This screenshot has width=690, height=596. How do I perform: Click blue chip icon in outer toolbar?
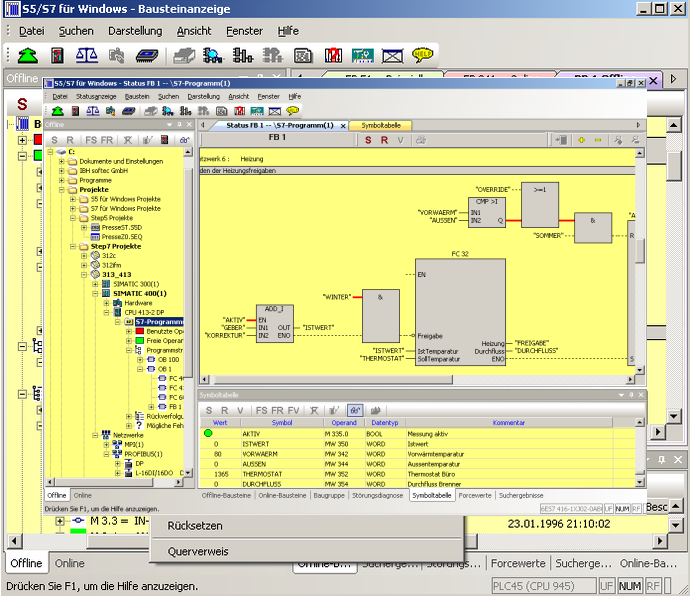pyautogui.click(x=147, y=55)
